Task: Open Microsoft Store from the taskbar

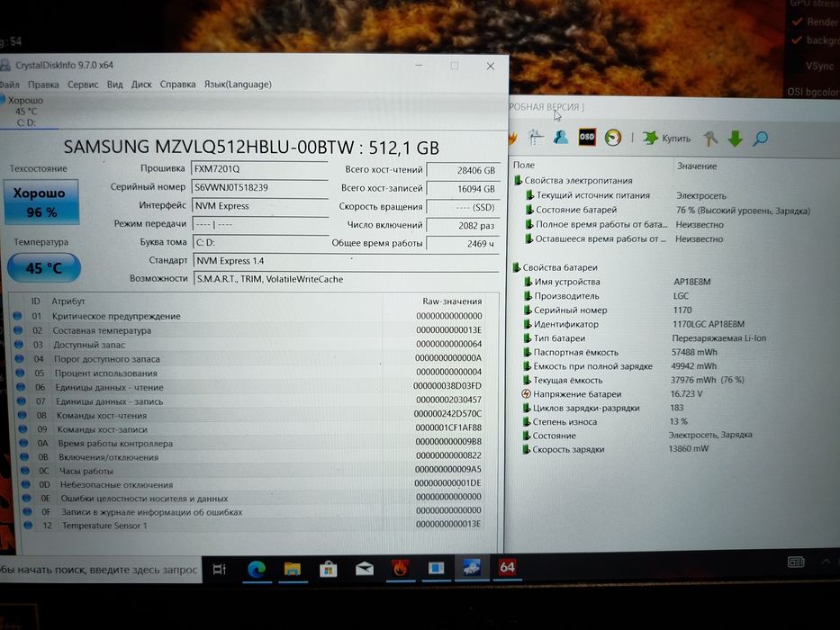Action: click(329, 570)
